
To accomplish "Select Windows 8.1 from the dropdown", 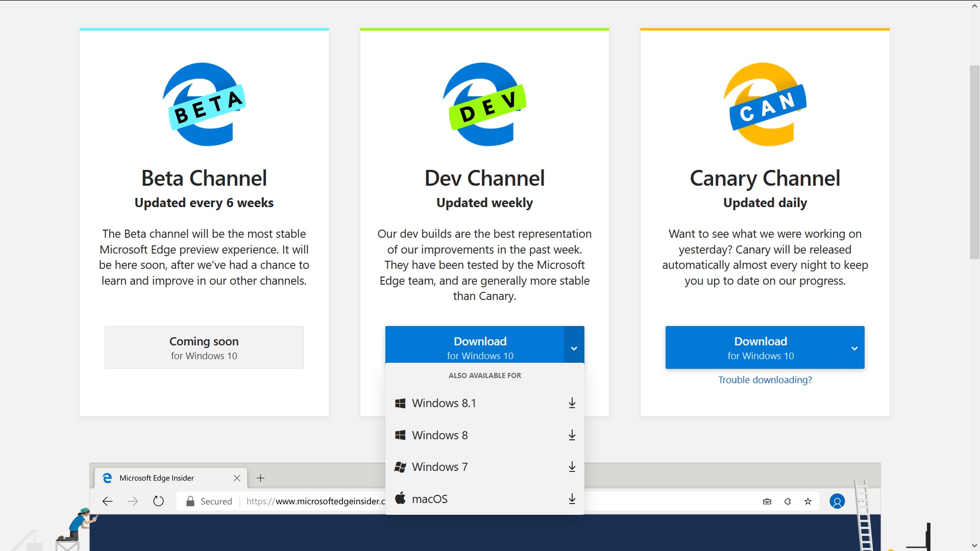I will (485, 403).
